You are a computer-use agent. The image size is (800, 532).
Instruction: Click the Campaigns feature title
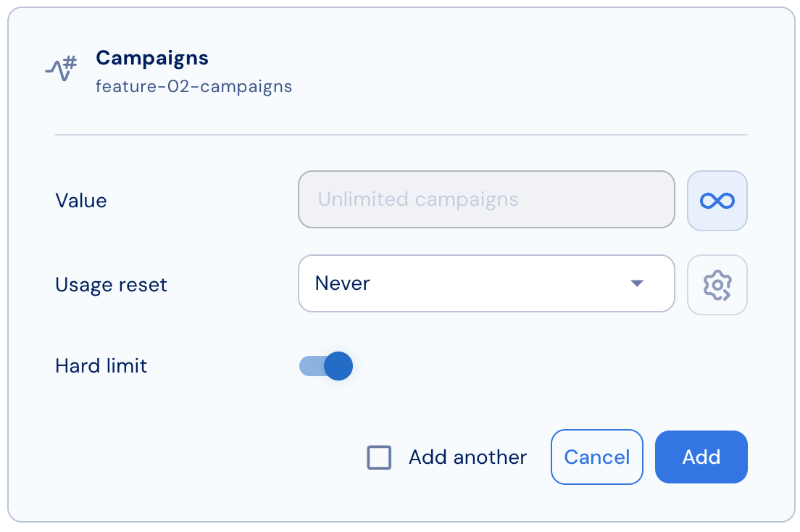point(152,58)
